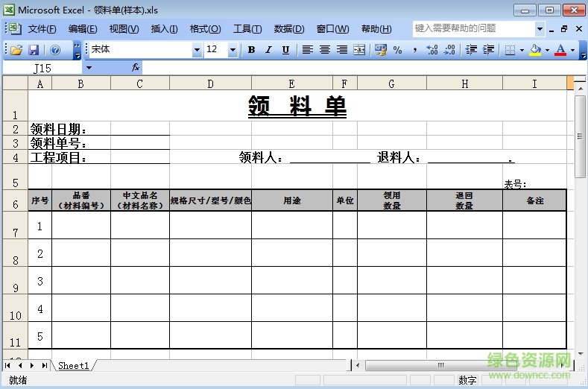Go to previous sheet tab arrow
This screenshot has width=588, height=389.
[x=20, y=365]
